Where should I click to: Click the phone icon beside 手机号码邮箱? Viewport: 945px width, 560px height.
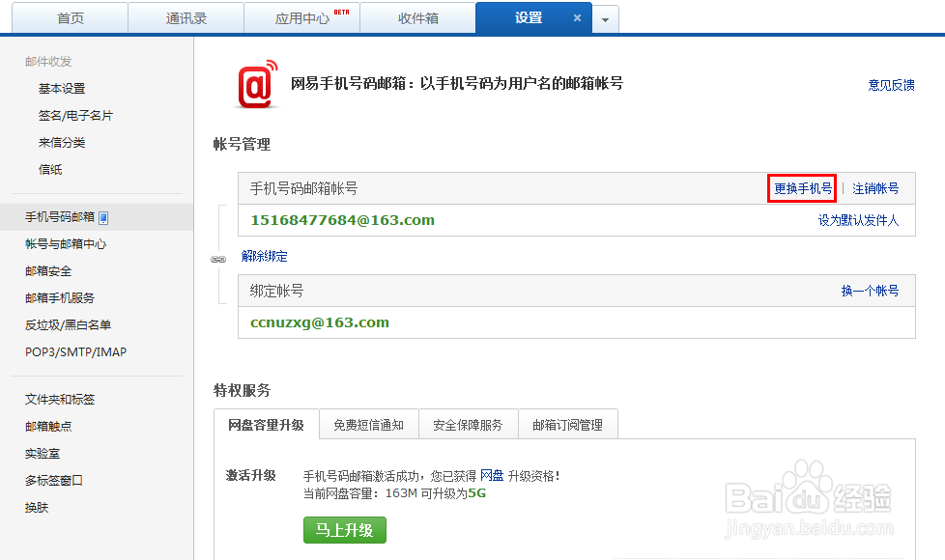[103, 218]
